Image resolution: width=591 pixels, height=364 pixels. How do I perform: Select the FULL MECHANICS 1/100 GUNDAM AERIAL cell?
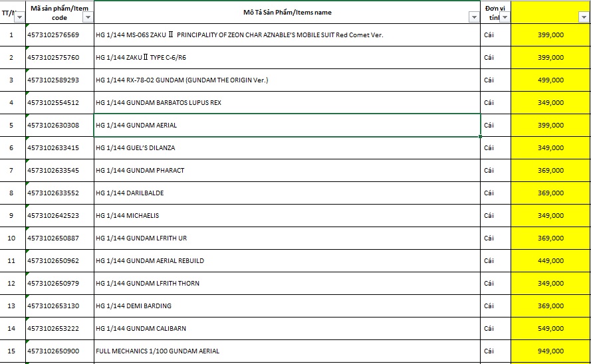(287, 351)
